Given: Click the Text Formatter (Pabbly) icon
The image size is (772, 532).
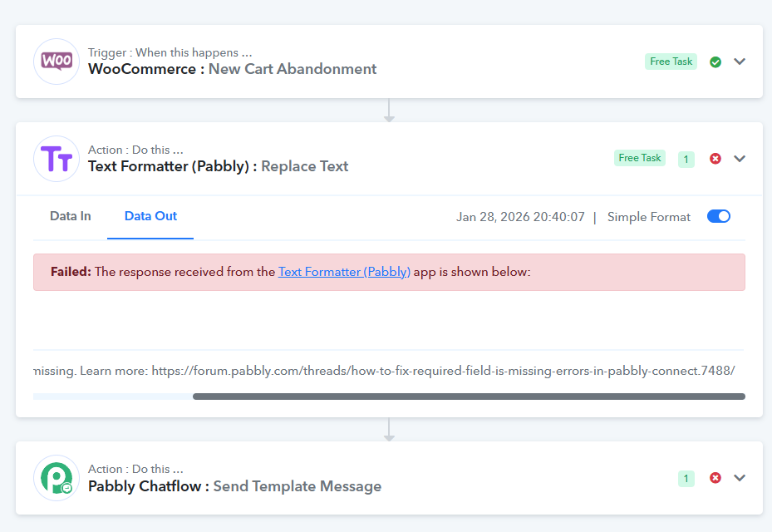Looking at the screenshot, I should [x=57, y=159].
